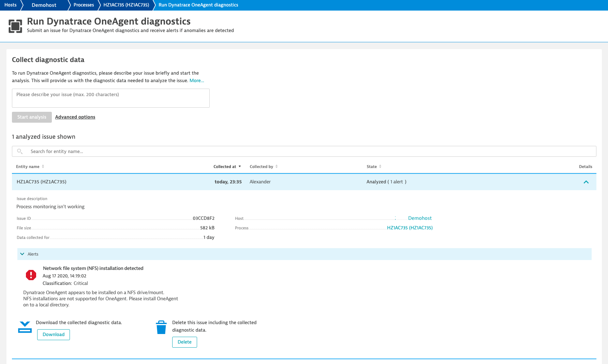Click the NFS installation detected alert title
608x364 pixels.
pyautogui.click(x=93, y=269)
